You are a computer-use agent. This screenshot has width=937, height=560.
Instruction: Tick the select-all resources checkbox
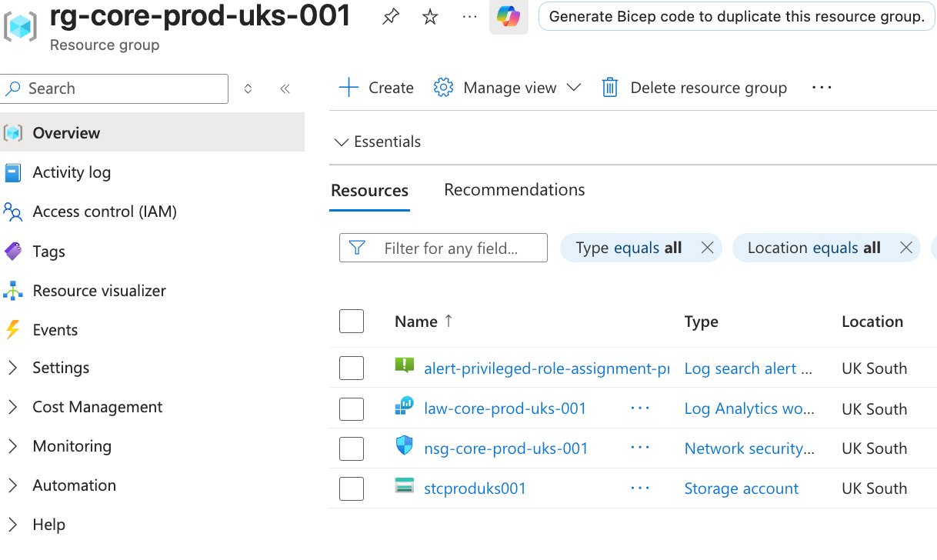tap(352, 322)
